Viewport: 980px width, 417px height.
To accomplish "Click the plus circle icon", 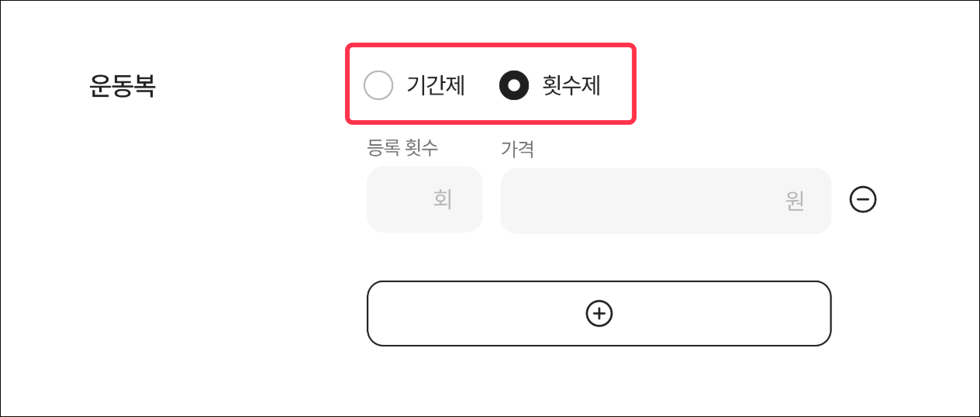I will tap(599, 313).
